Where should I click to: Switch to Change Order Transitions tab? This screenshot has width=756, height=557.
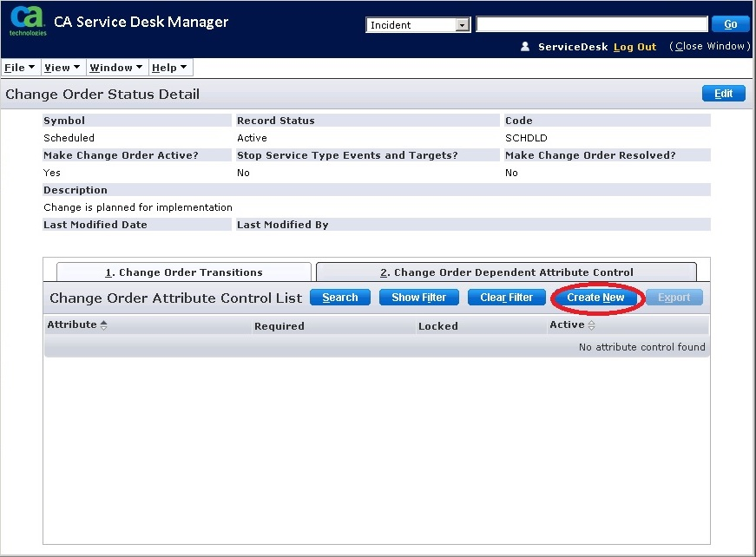[x=183, y=272]
